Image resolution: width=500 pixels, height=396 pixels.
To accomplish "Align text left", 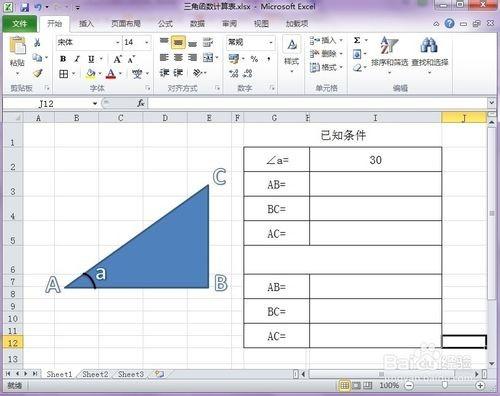I will pos(164,58).
